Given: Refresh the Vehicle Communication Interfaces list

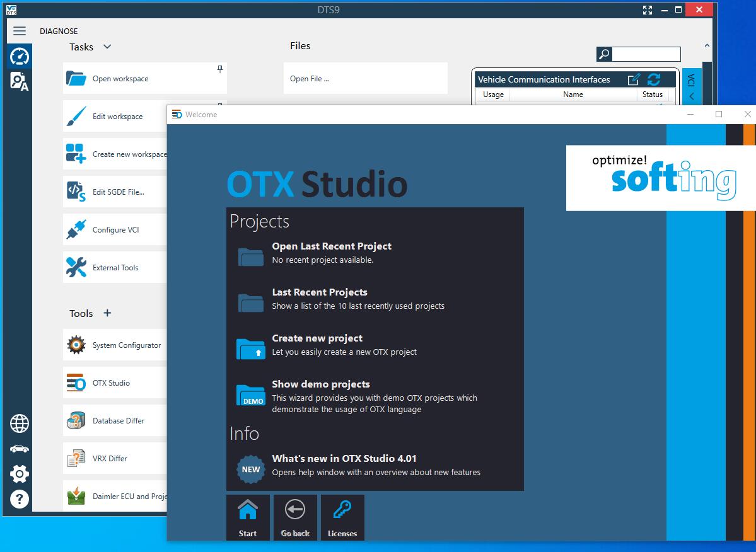Looking at the screenshot, I should point(654,79).
